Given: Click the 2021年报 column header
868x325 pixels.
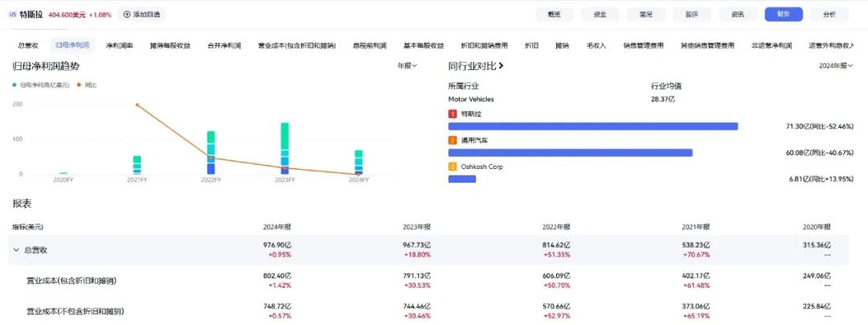Looking at the screenshot, I should [696, 227].
